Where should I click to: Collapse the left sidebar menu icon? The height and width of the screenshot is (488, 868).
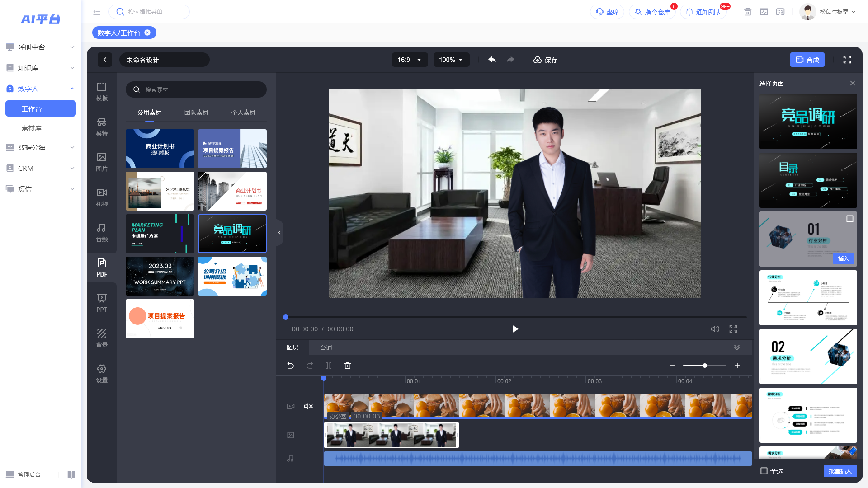[x=97, y=12]
